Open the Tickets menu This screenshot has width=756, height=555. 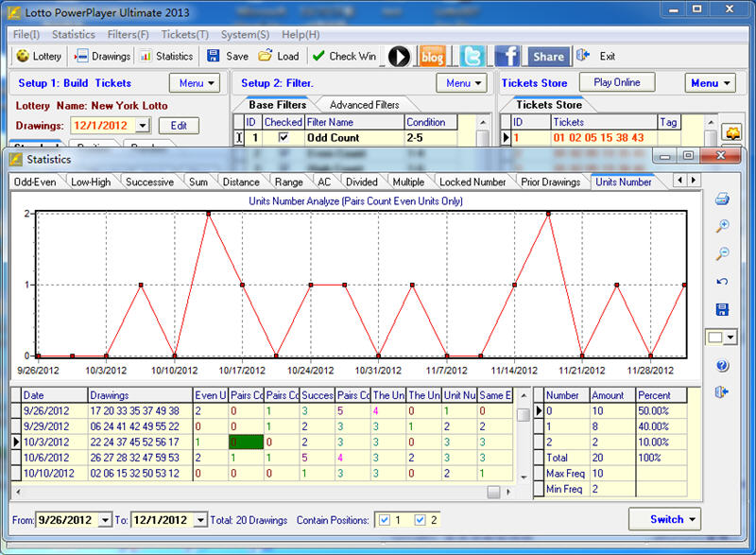184,34
